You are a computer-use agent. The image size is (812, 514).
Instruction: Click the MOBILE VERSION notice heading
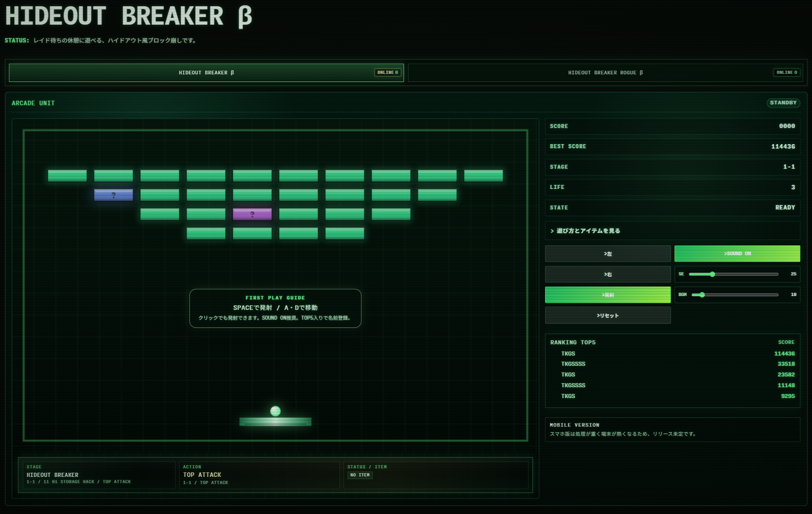(575, 425)
